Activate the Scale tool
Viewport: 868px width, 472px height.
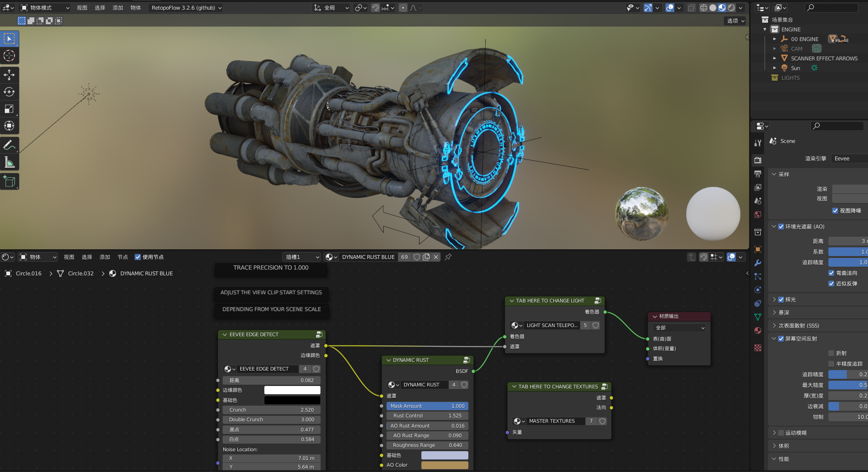pyautogui.click(x=9, y=109)
